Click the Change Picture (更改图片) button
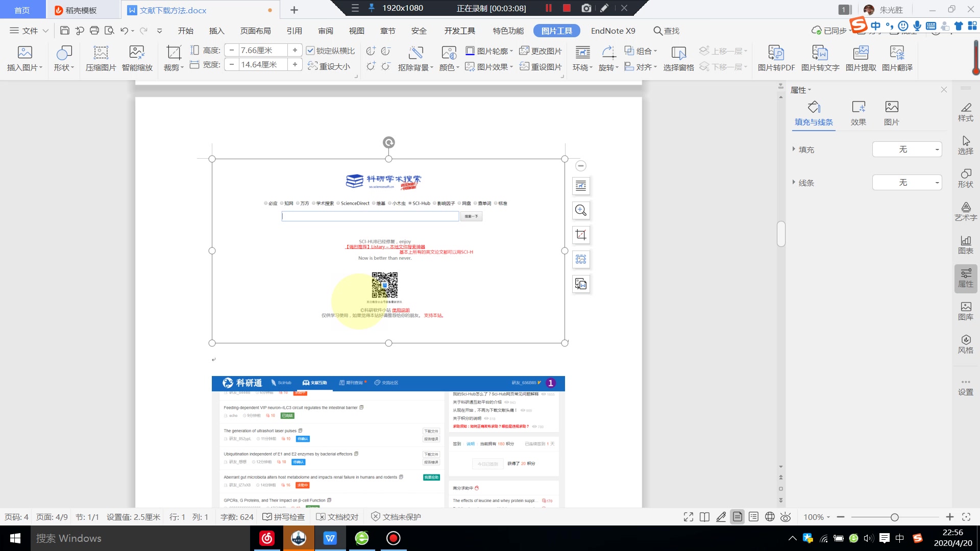 [x=541, y=51]
